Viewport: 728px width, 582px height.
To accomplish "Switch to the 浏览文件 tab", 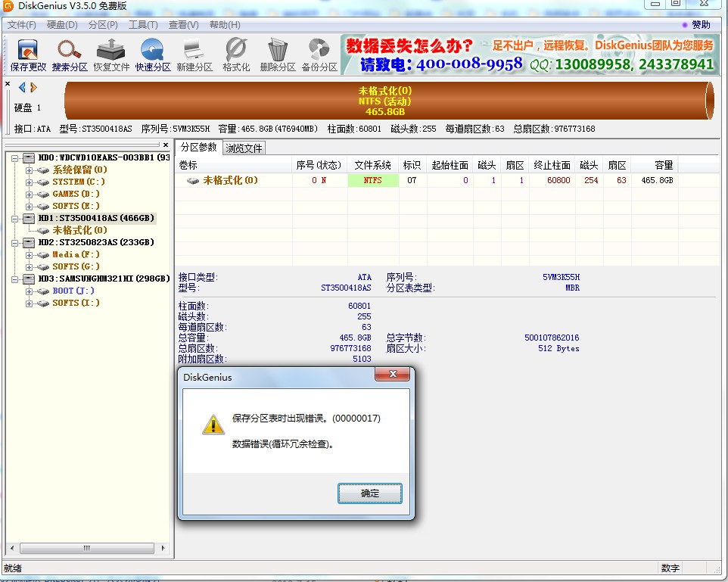I will click(244, 148).
